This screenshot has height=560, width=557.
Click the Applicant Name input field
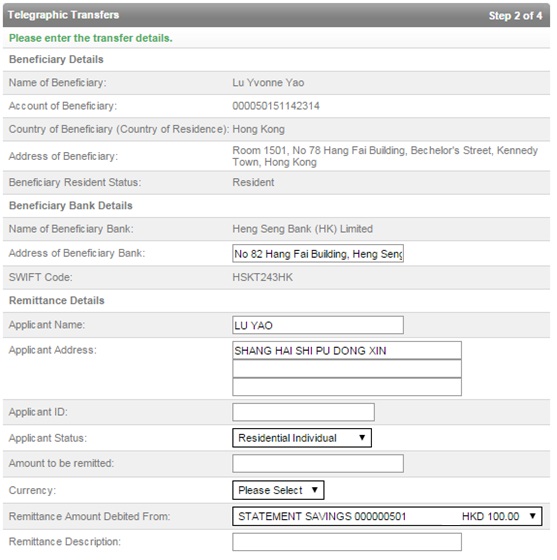click(x=318, y=325)
